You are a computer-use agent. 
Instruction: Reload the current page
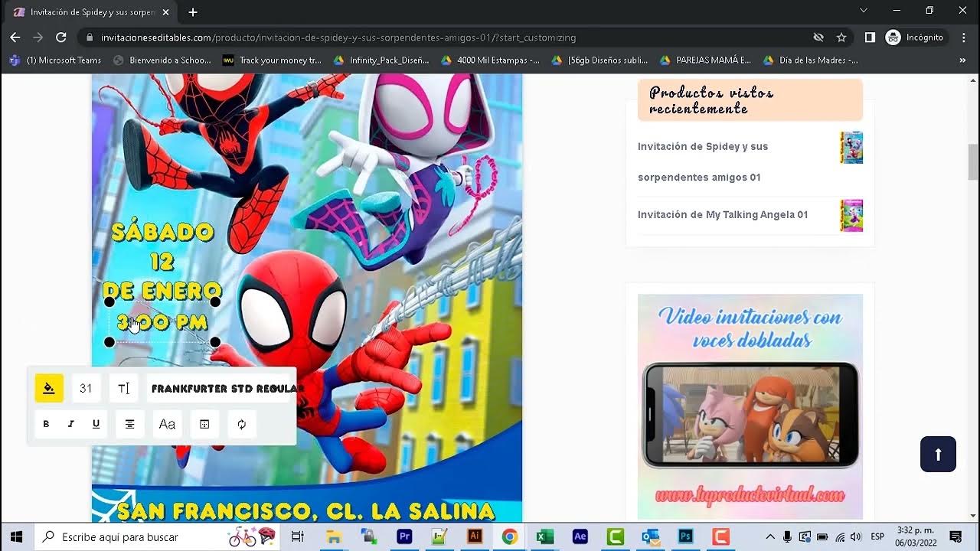coord(61,37)
